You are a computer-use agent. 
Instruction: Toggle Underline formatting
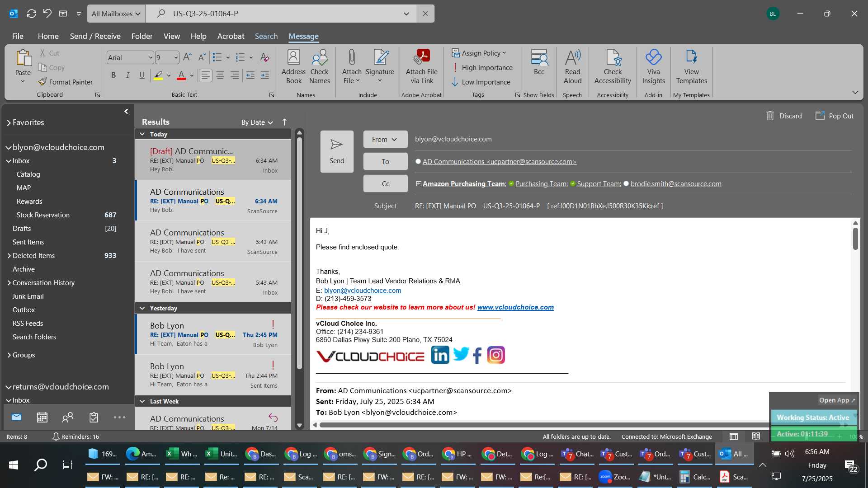pos(142,75)
